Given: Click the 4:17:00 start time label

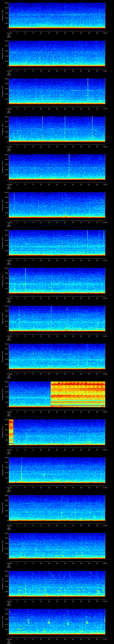Looking at the screenshot, I should coord(9,147).
